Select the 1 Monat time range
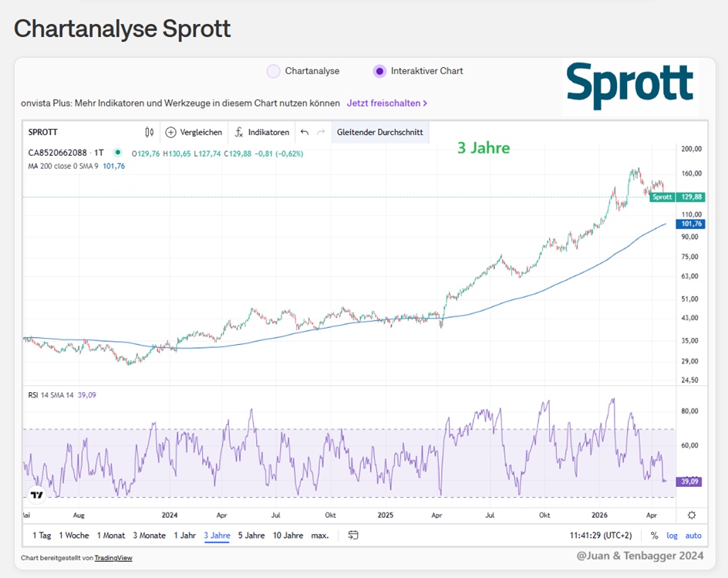The height and width of the screenshot is (578, 728). pos(111,536)
